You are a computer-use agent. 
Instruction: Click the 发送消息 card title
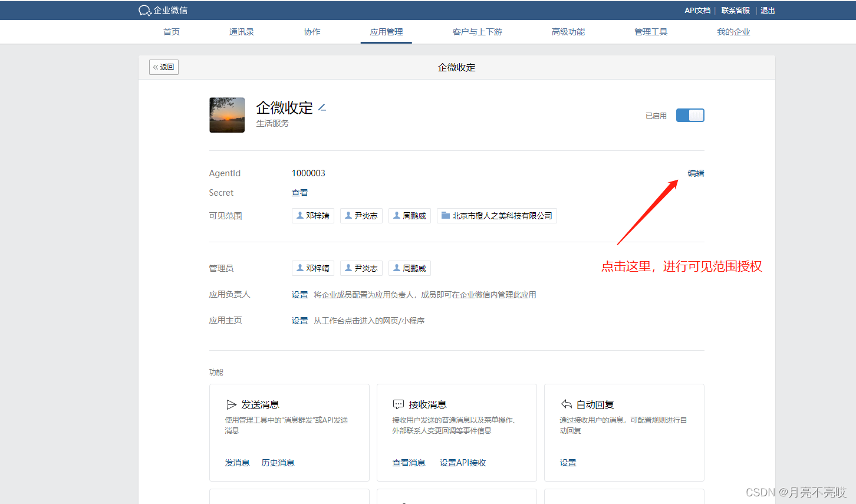point(260,404)
